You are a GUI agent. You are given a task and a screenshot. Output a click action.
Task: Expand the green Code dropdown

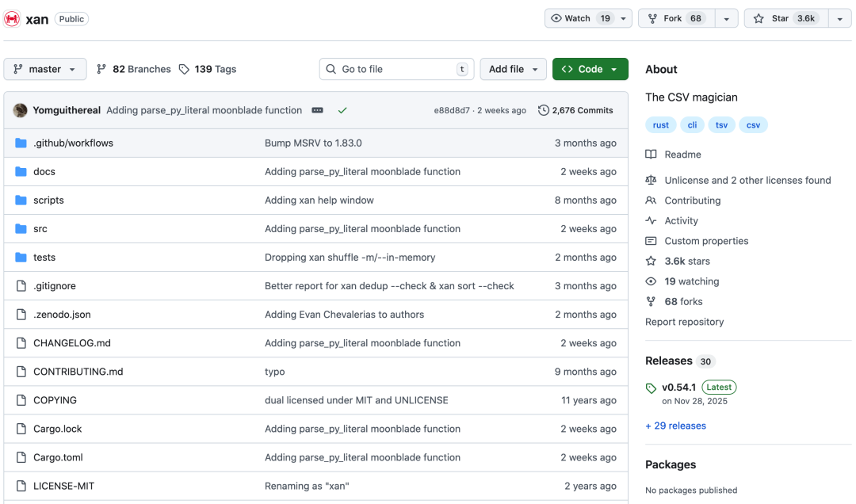(x=590, y=69)
